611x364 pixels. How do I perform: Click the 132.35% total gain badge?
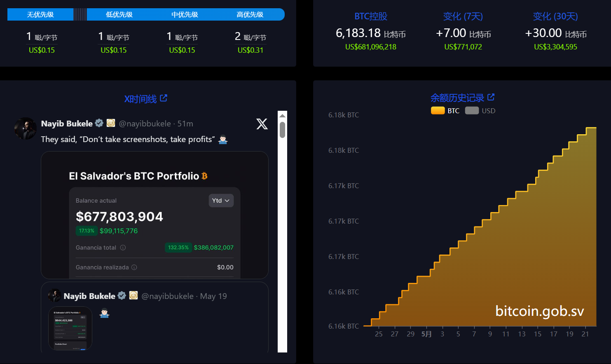click(178, 247)
